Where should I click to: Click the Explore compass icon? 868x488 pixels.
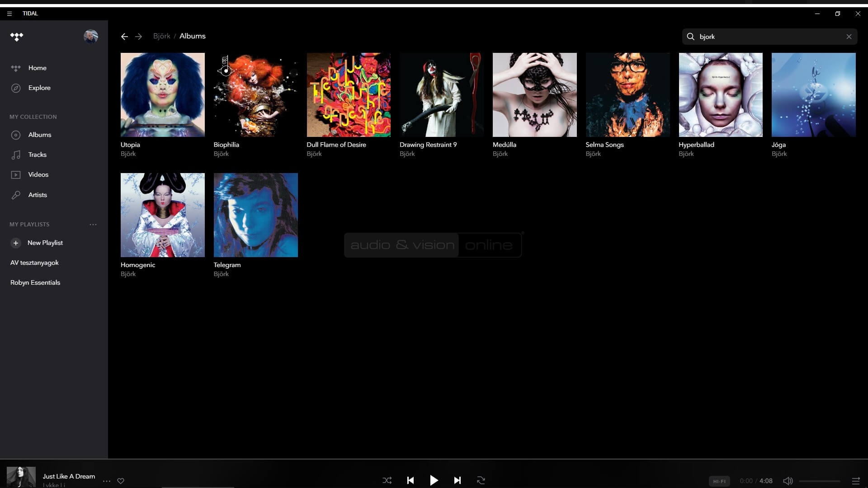point(16,88)
